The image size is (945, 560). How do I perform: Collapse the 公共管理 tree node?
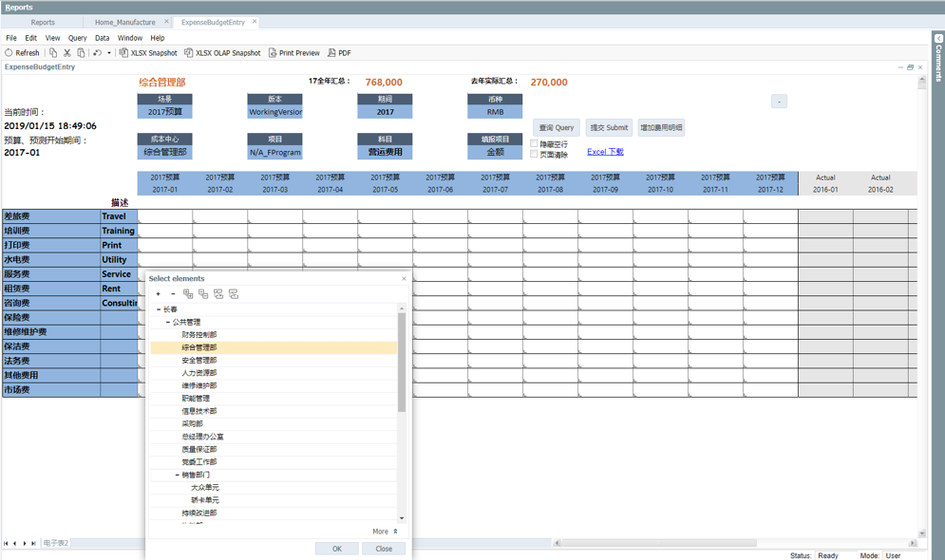click(167, 322)
